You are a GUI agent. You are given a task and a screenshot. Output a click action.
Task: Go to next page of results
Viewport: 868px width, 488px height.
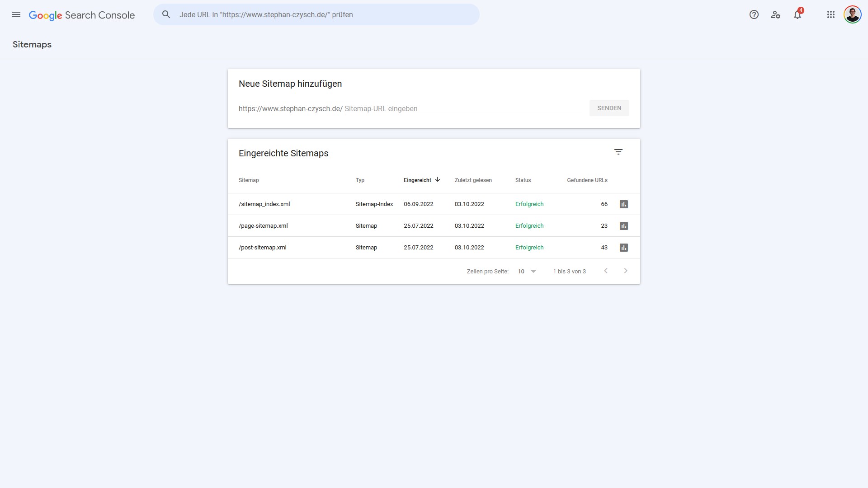(626, 271)
